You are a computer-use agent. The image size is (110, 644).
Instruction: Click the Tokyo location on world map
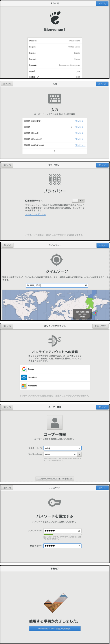pos(95,313)
